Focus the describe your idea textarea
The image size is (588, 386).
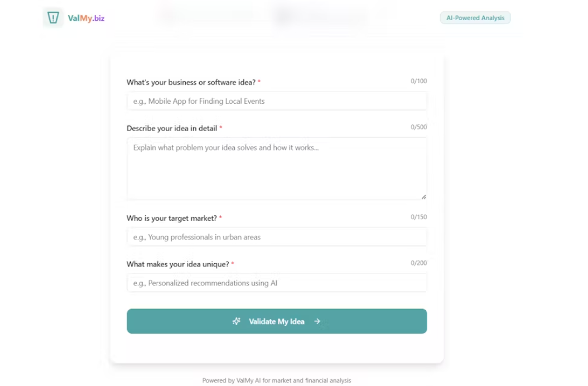click(x=277, y=168)
